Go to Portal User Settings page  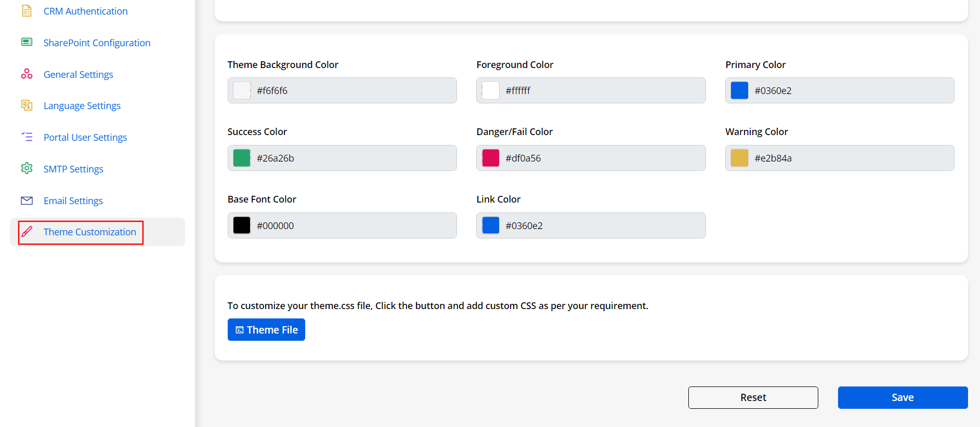pos(85,137)
